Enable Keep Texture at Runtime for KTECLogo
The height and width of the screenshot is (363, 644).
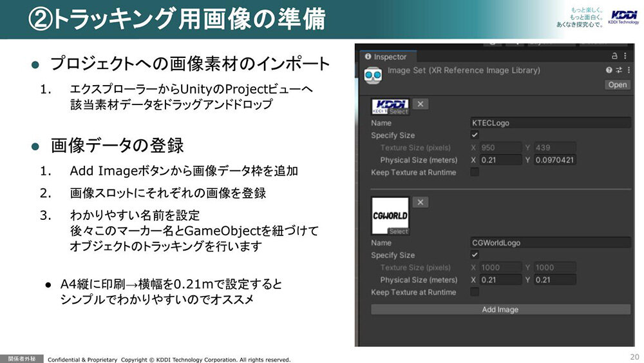coord(475,172)
